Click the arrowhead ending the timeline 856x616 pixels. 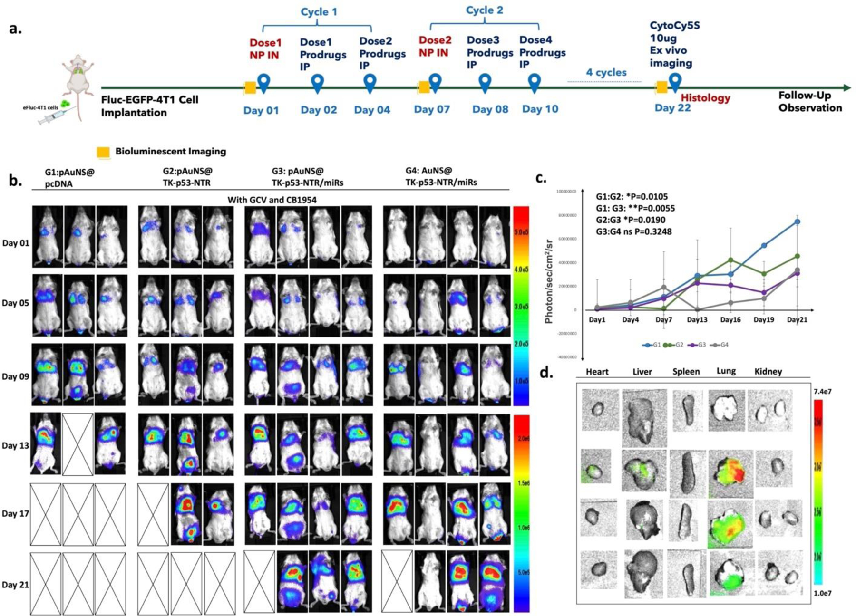click(x=847, y=88)
